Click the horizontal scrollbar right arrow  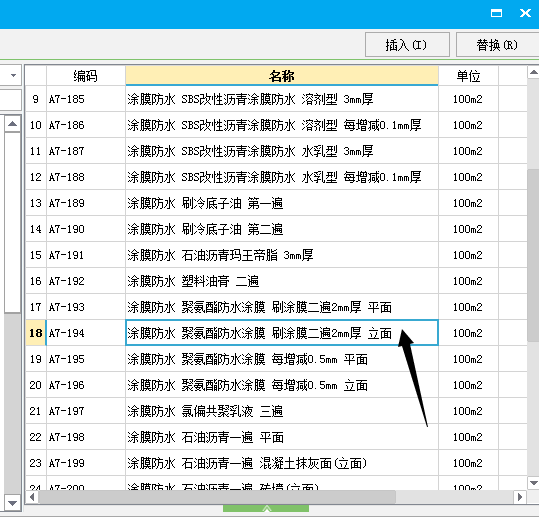(x=520, y=497)
